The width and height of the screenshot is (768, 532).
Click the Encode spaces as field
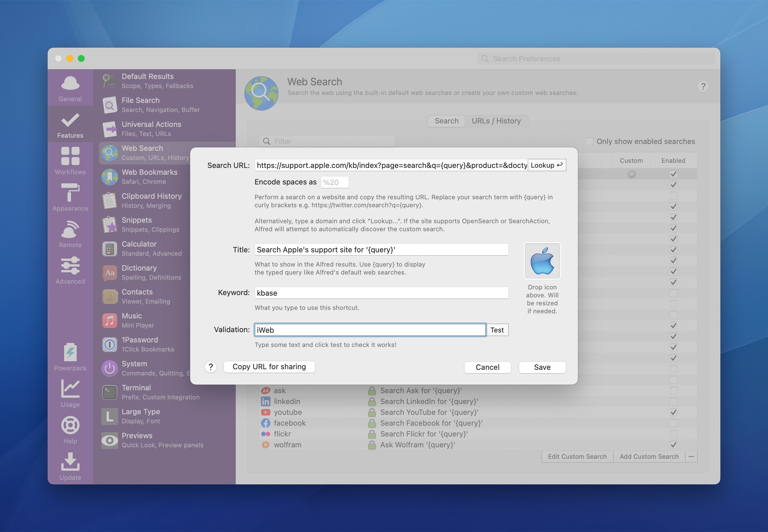(x=335, y=182)
